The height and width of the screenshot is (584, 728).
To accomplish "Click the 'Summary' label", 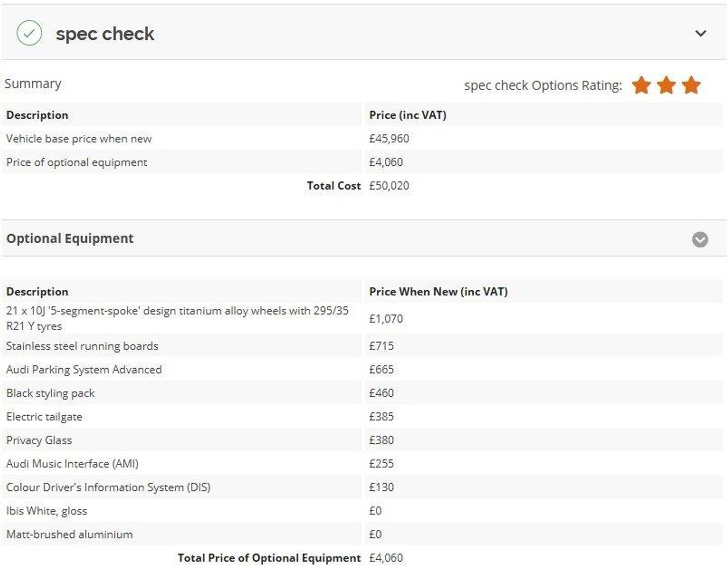I will 33,83.
